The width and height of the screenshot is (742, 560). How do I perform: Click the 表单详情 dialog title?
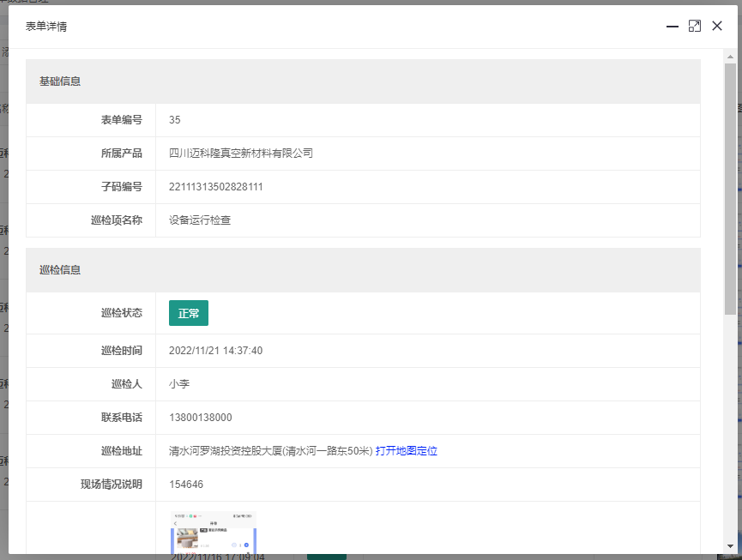coord(46,27)
